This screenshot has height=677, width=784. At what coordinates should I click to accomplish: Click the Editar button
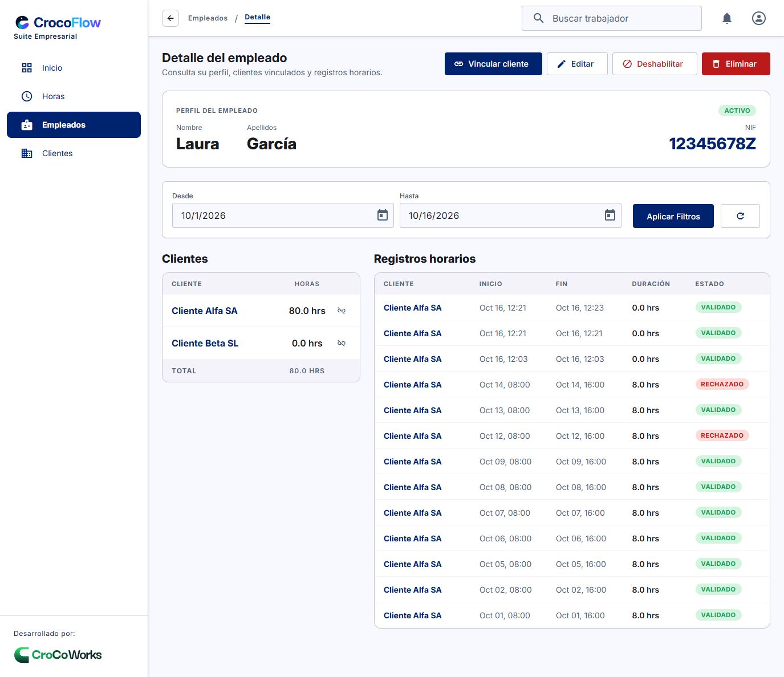point(577,64)
